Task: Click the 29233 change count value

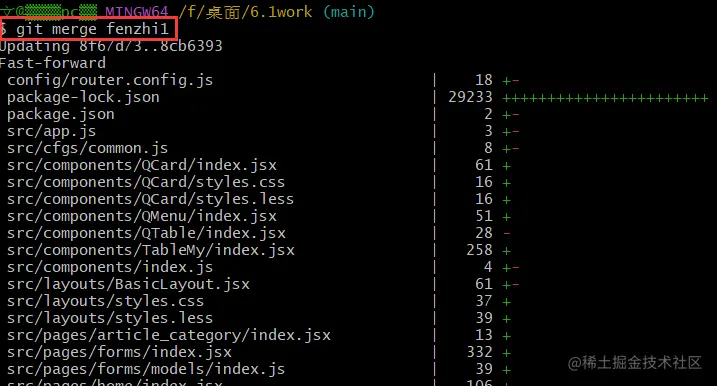Action: (x=470, y=97)
